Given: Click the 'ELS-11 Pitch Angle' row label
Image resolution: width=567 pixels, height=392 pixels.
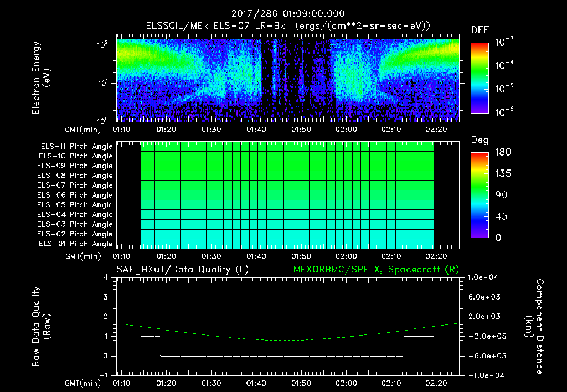Looking at the screenshot, I should click(76, 147).
